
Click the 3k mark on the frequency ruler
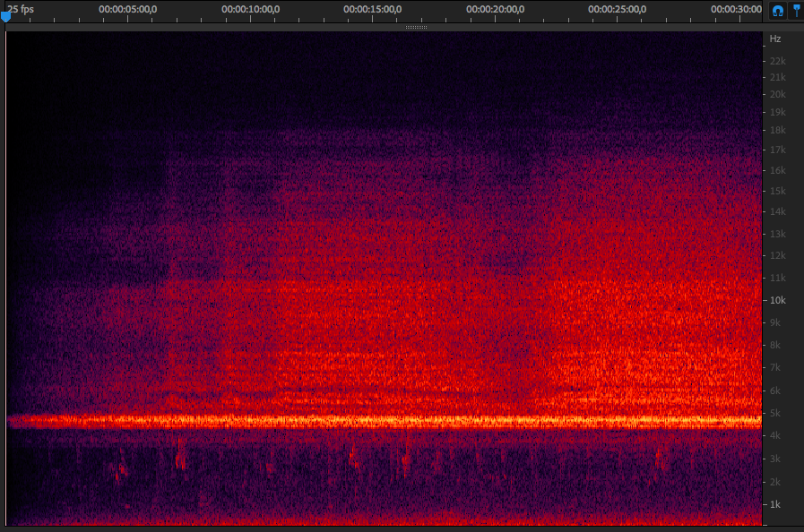click(x=775, y=459)
